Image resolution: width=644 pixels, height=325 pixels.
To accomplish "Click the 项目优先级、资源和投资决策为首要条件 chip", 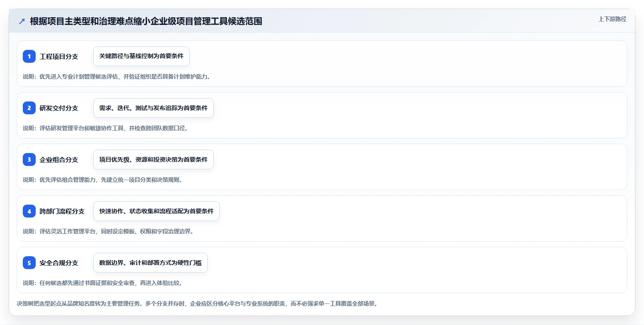I will pyautogui.click(x=153, y=159).
